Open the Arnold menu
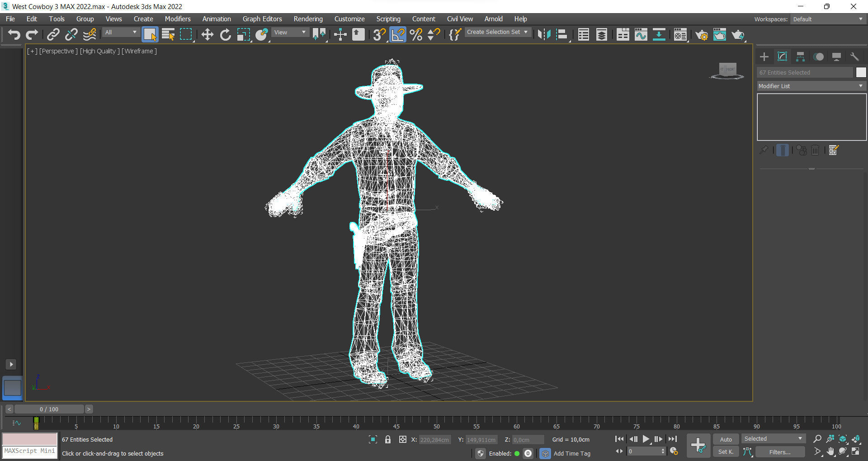868x461 pixels. pos(493,19)
